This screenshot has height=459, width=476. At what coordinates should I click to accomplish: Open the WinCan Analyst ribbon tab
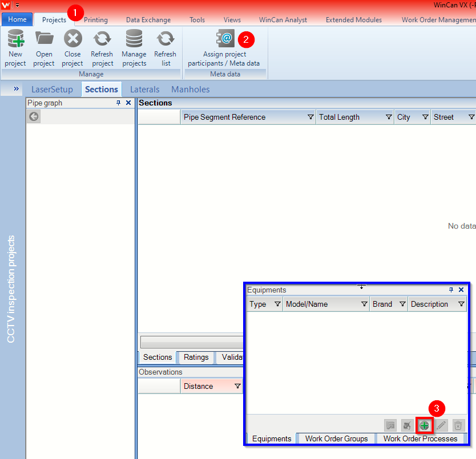click(x=283, y=20)
